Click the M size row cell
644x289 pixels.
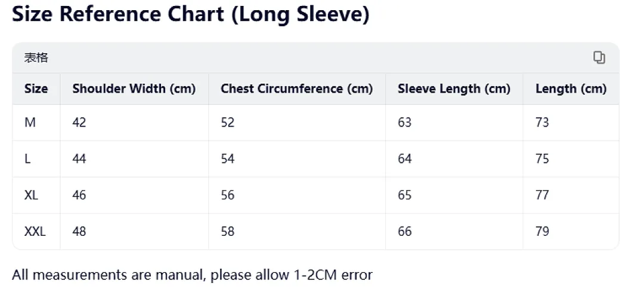point(30,122)
